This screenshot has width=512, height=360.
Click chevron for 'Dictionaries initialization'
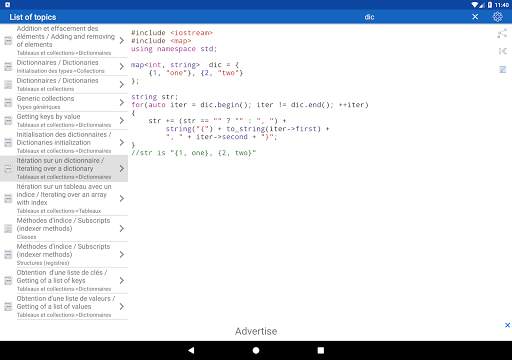122,142
